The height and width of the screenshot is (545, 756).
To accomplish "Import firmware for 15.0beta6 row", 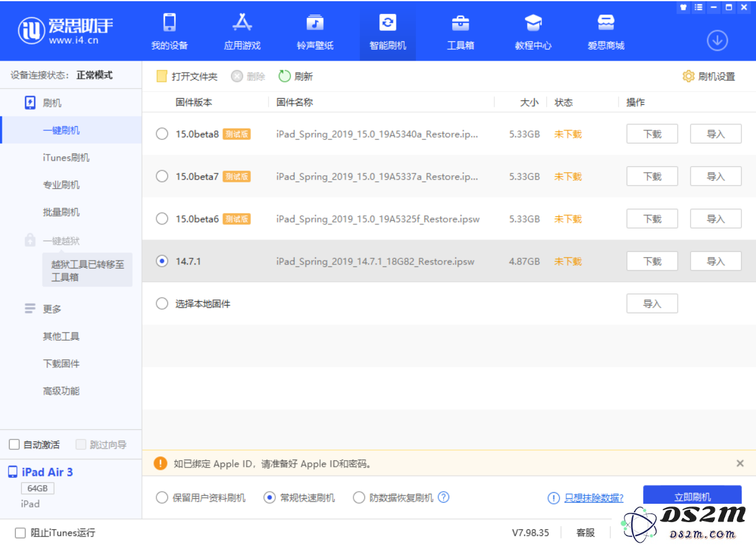I will pyautogui.click(x=715, y=219).
